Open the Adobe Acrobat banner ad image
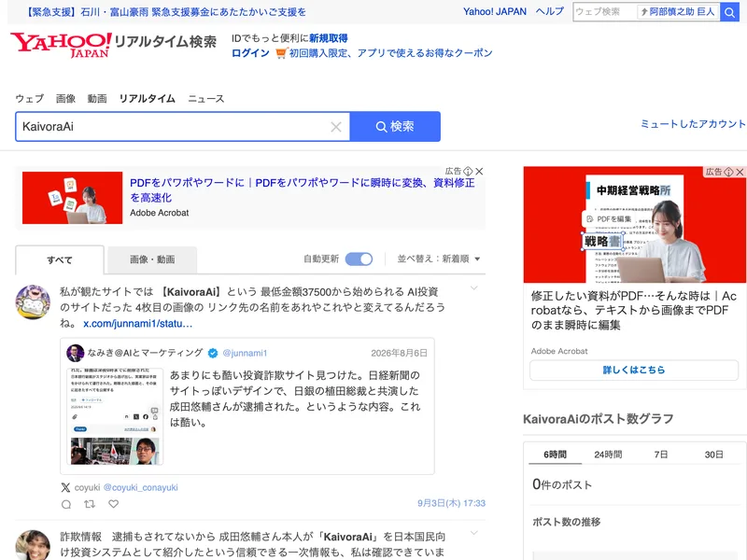This screenshot has width=747, height=560. (x=73, y=198)
